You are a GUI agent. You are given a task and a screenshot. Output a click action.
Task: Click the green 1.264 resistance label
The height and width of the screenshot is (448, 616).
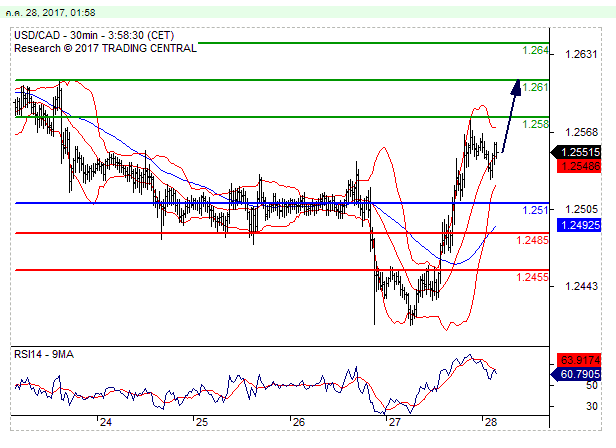pos(535,50)
